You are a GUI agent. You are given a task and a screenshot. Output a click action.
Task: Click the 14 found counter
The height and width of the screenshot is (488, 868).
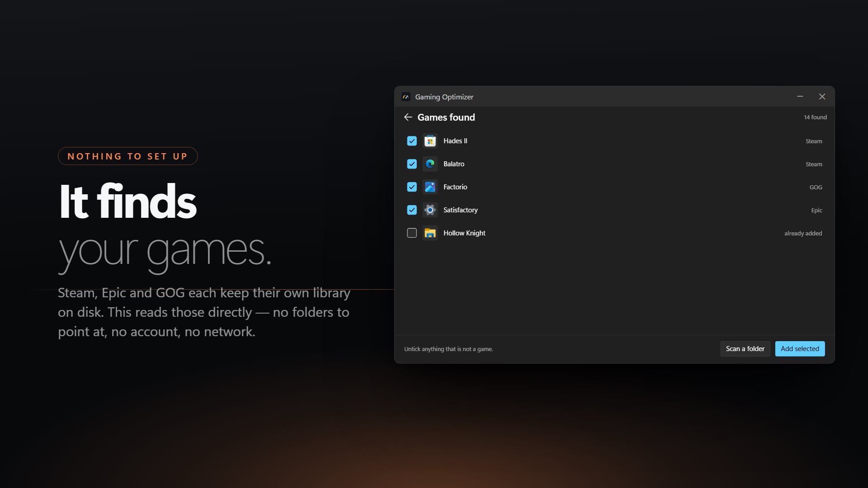point(815,117)
